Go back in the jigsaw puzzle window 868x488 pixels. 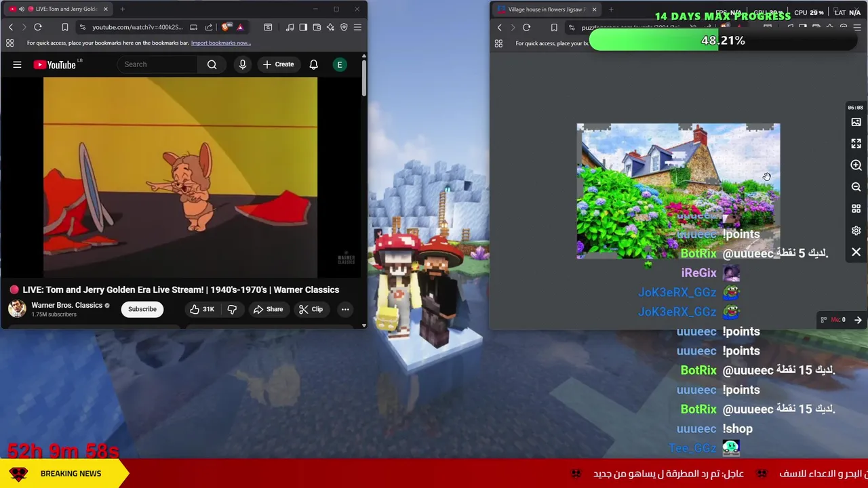[500, 27]
